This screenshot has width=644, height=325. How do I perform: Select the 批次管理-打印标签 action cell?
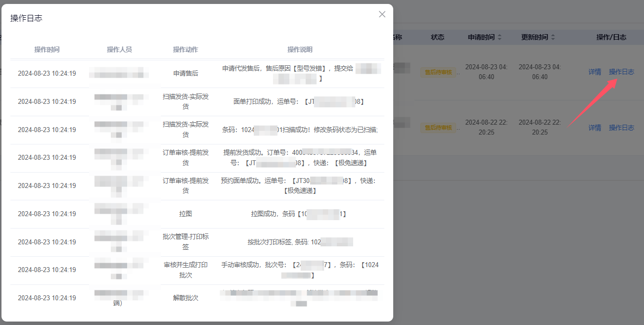[x=185, y=242]
